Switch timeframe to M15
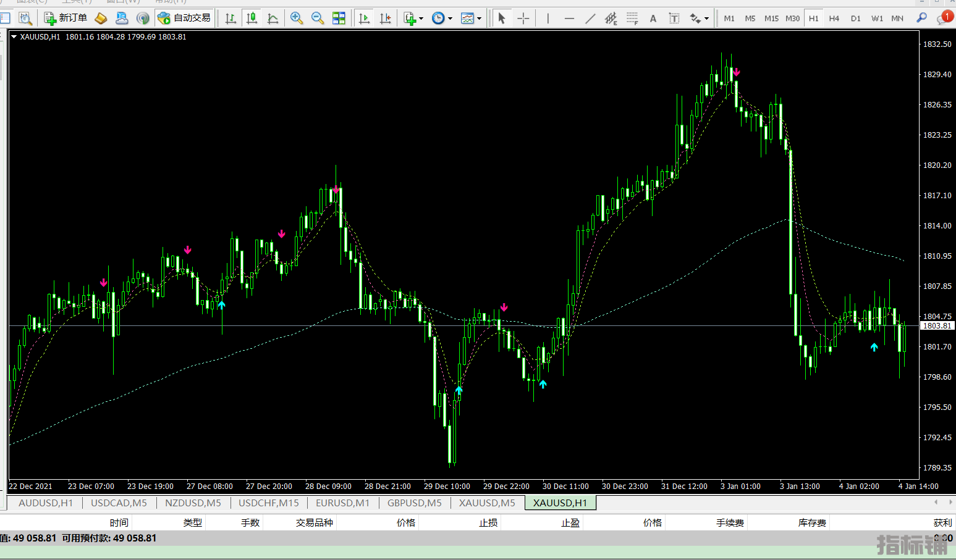Screen dimensions: 956x560 click(x=771, y=18)
